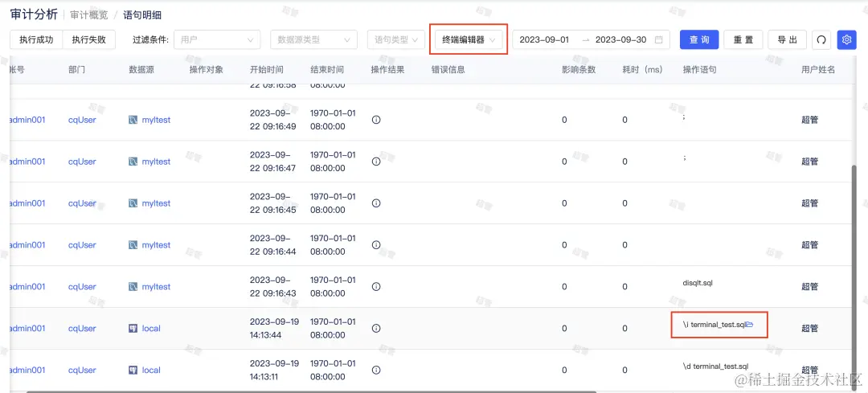Open the 语句类型 dropdown
This screenshot has height=393, width=868.
(395, 40)
